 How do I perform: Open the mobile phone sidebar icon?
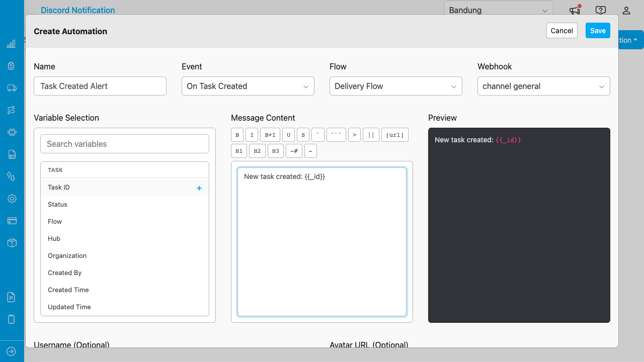click(12, 319)
